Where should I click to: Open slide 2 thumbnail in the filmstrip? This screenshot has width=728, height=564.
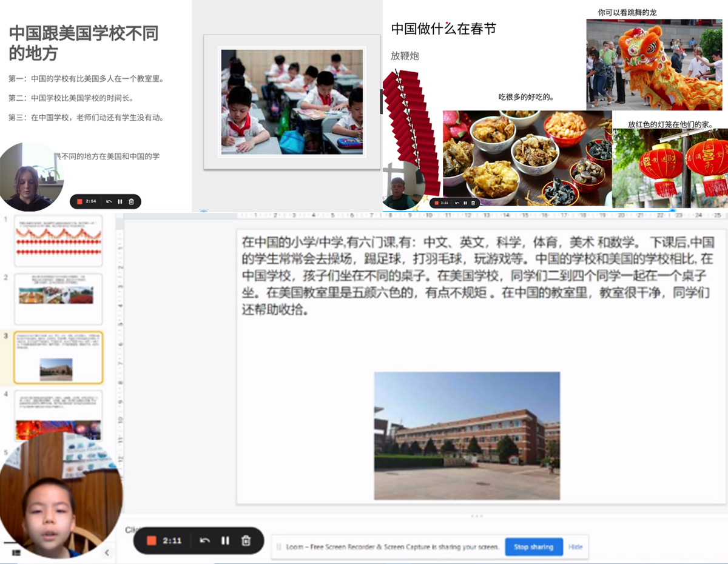click(58, 298)
